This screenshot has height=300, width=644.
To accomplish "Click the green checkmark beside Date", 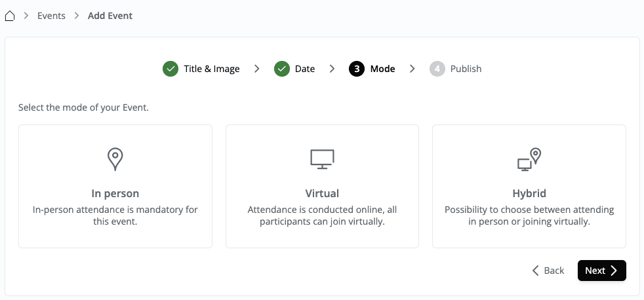I will tap(282, 69).
